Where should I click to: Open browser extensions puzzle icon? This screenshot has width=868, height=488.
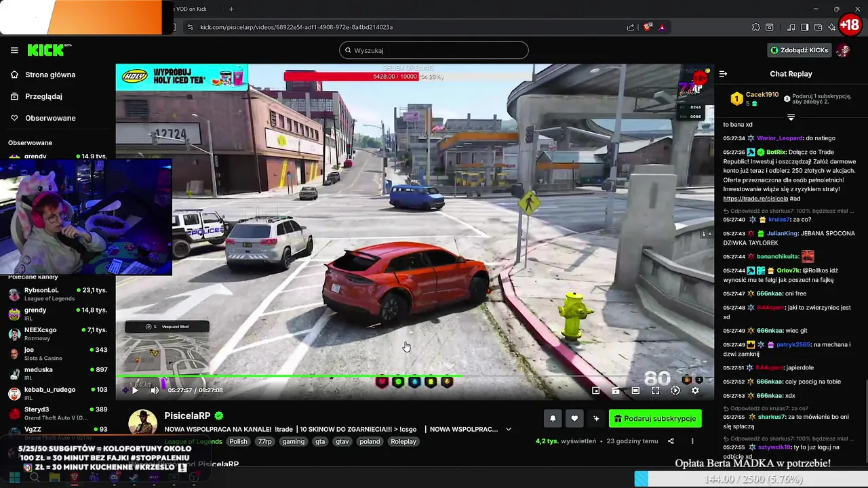[x=755, y=27]
